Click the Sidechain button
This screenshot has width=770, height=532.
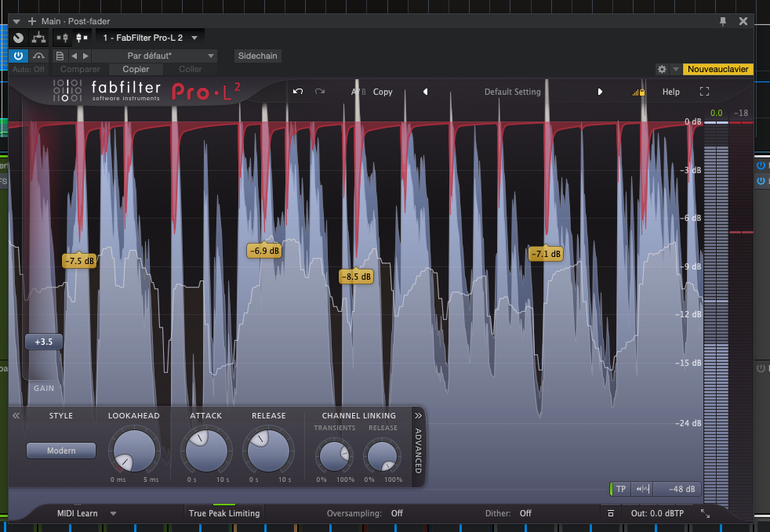coord(258,56)
